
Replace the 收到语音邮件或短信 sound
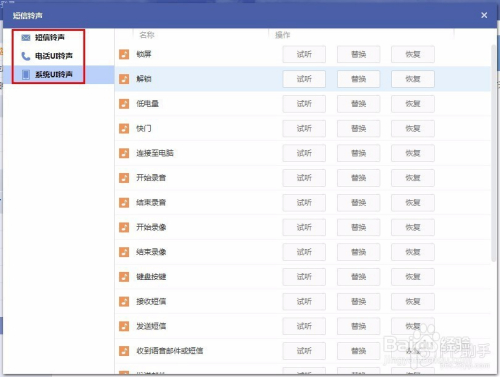(x=359, y=351)
